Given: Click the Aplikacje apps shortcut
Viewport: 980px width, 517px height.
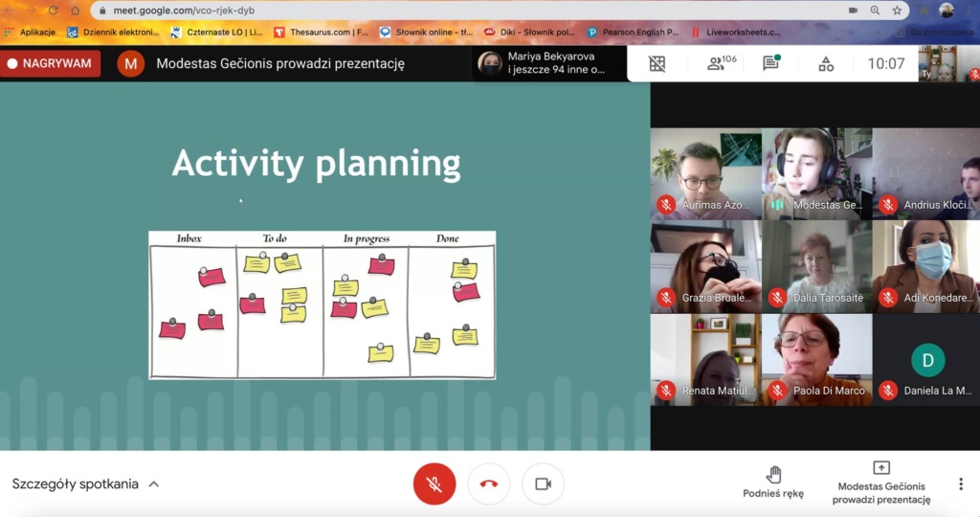Looking at the screenshot, I should 31,32.
